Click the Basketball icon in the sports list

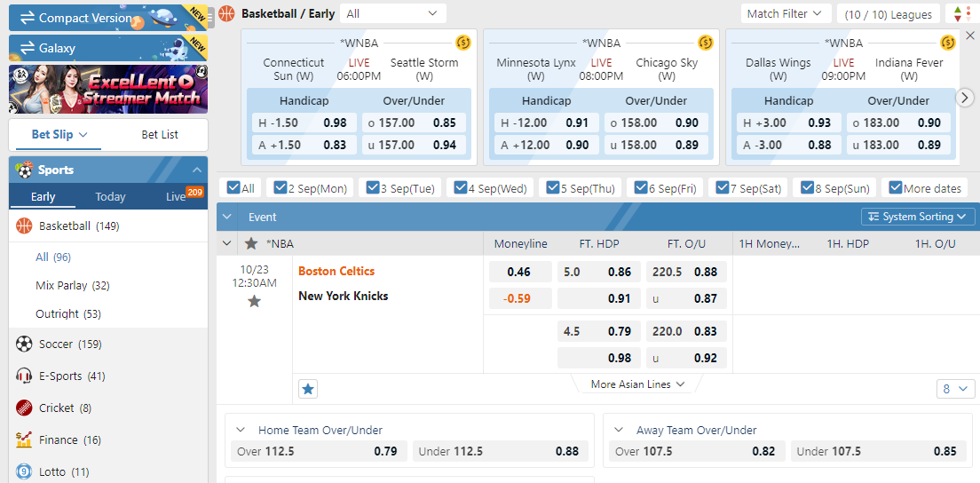[24, 226]
